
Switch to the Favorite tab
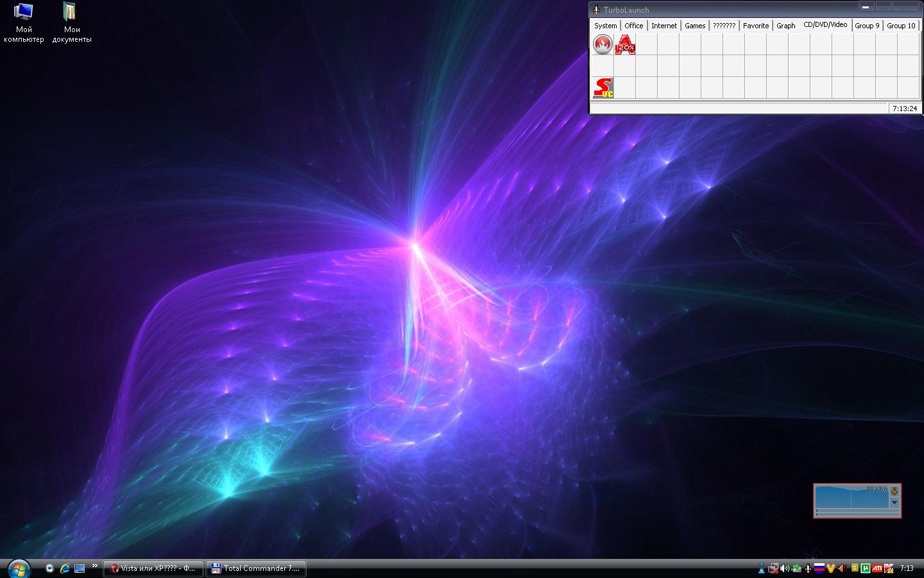[756, 26]
